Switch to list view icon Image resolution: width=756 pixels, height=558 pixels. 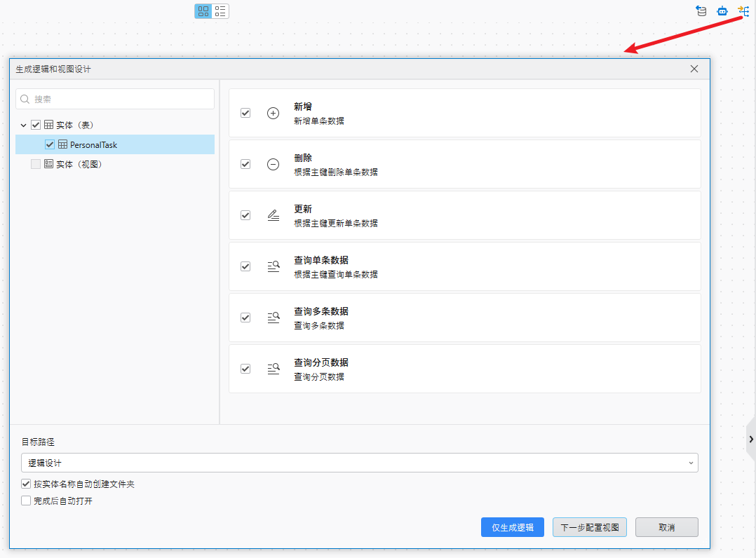point(220,11)
